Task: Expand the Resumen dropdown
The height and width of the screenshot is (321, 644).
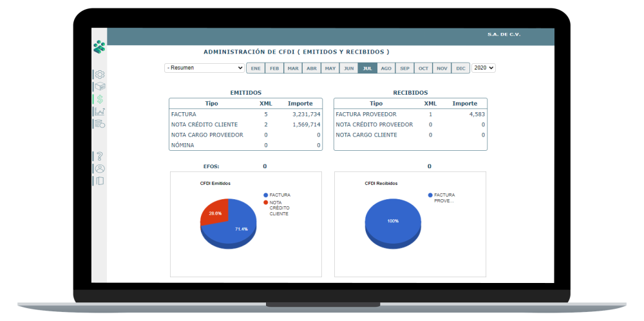Action: click(204, 68)
